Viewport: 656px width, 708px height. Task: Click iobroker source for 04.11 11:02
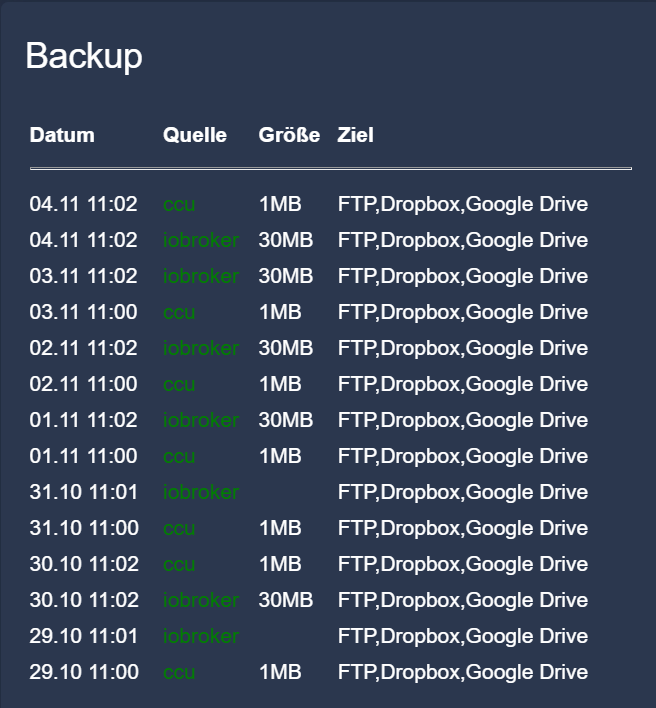click(201, 240)
